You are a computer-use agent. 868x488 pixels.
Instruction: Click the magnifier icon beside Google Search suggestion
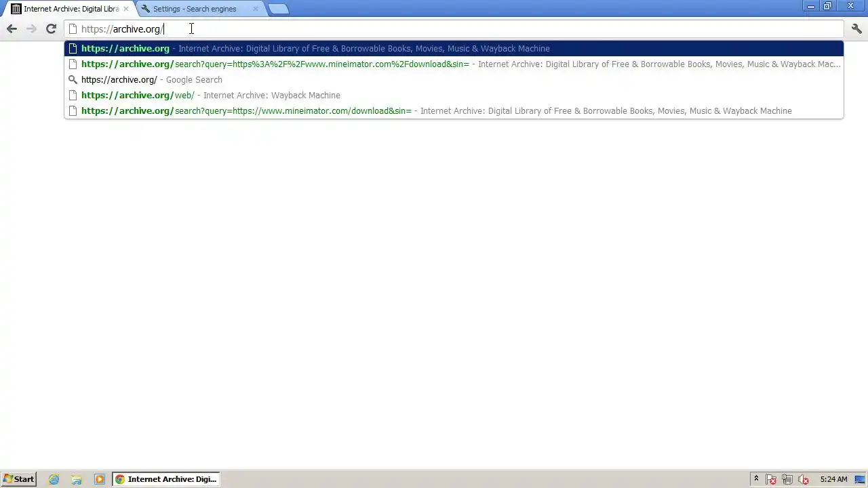[73, 79]
